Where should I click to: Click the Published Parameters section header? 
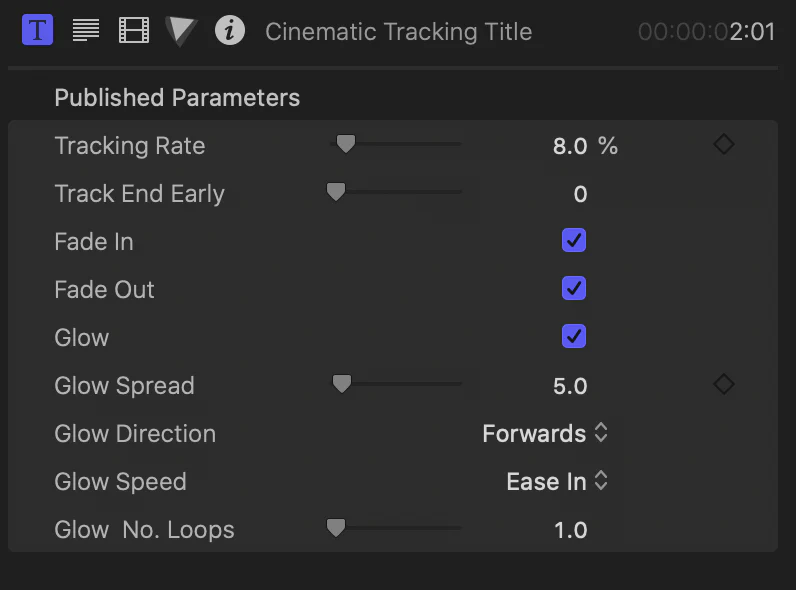click(177, 97)
